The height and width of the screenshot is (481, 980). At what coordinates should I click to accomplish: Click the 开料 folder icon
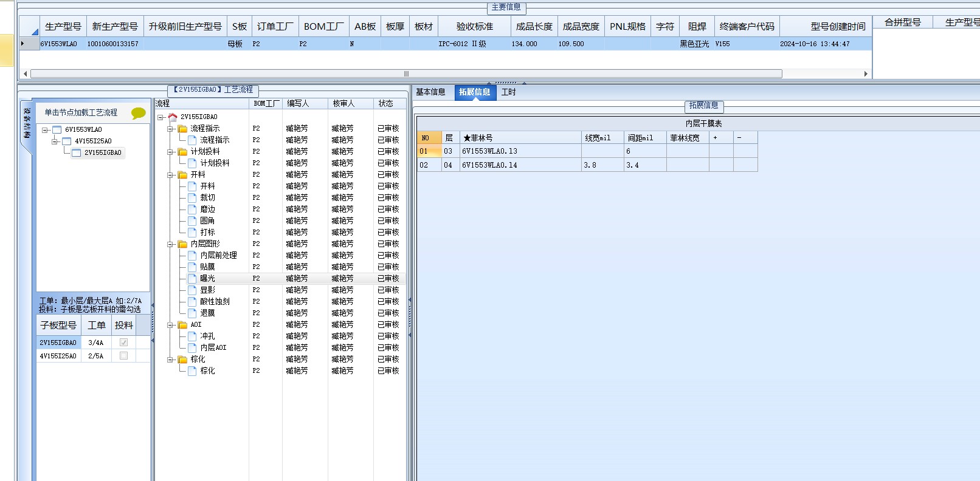tap(182, 174)
